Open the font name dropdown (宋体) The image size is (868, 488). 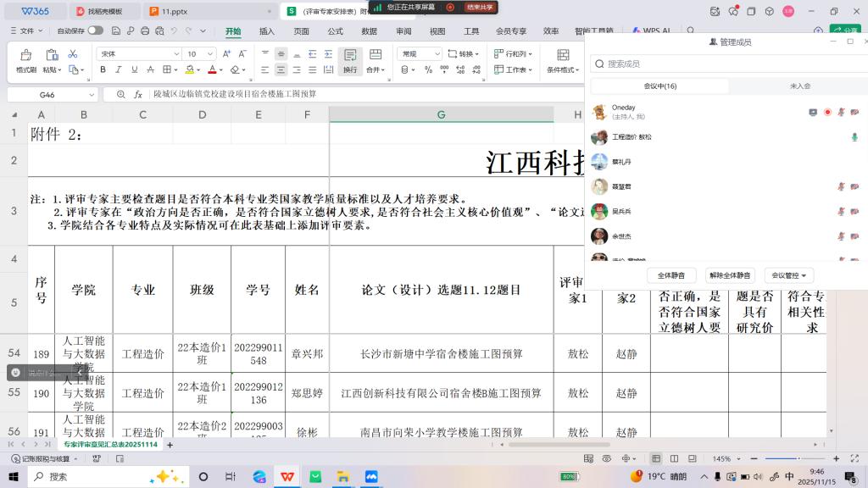click(x=176, y=53)
